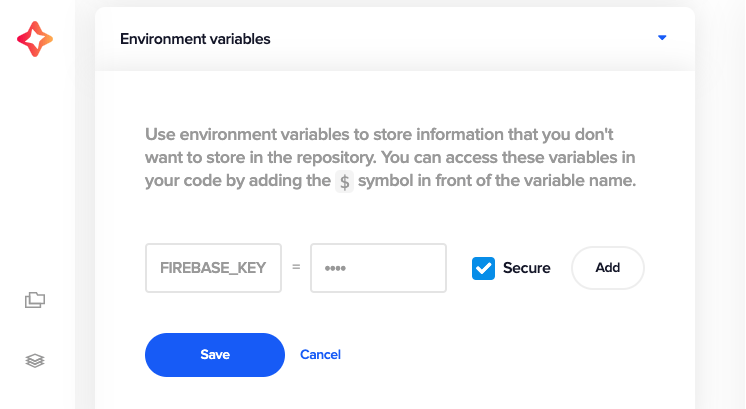Image resolution: width=746 pixels, height=409 pixels.
Task: Save the environment variables
Action: 215,355
